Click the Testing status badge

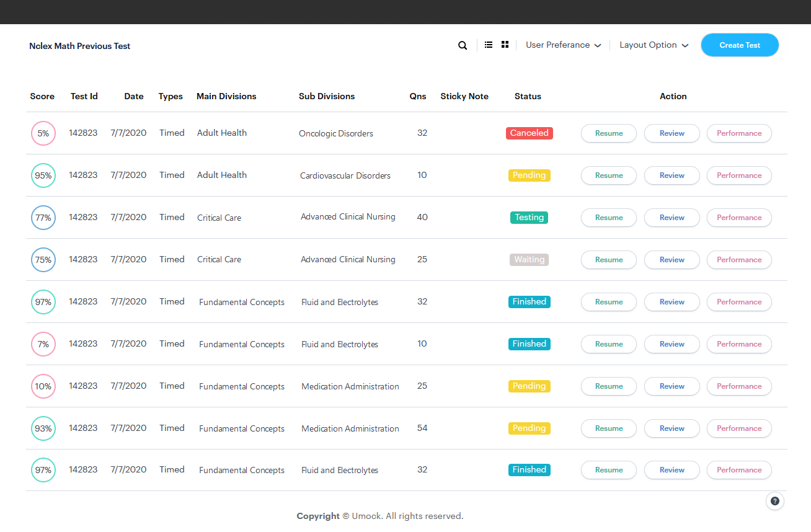coord(529,218)
